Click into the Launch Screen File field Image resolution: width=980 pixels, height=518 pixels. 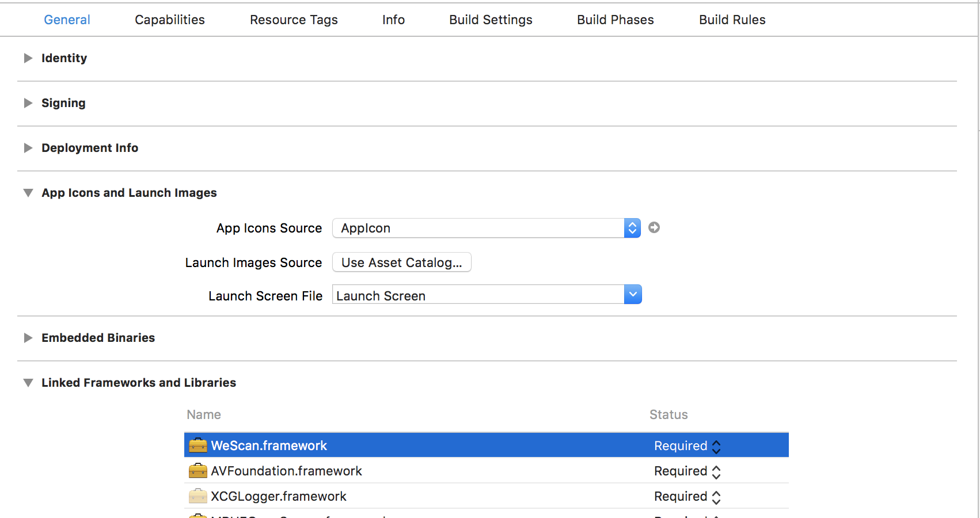pyautogui.click(x=478, y=295)
